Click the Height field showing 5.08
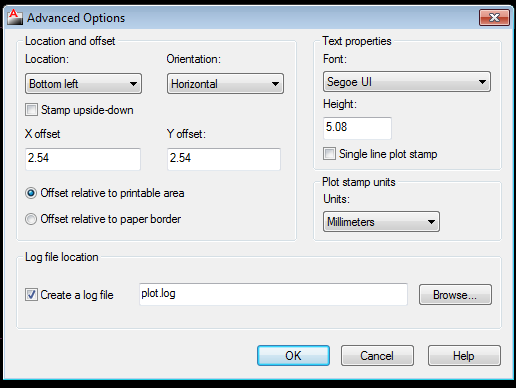 (357, 128)
